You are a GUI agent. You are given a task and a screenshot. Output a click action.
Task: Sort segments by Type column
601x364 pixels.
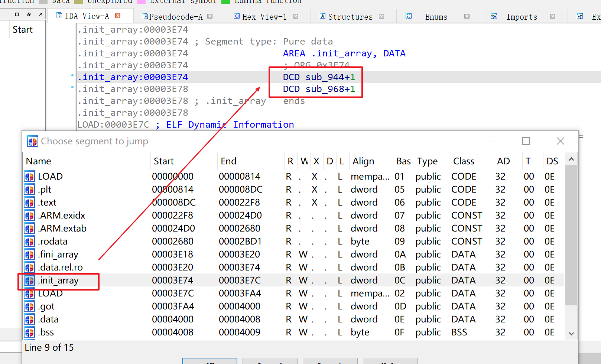pyautogui.click(x=432, y=161)
